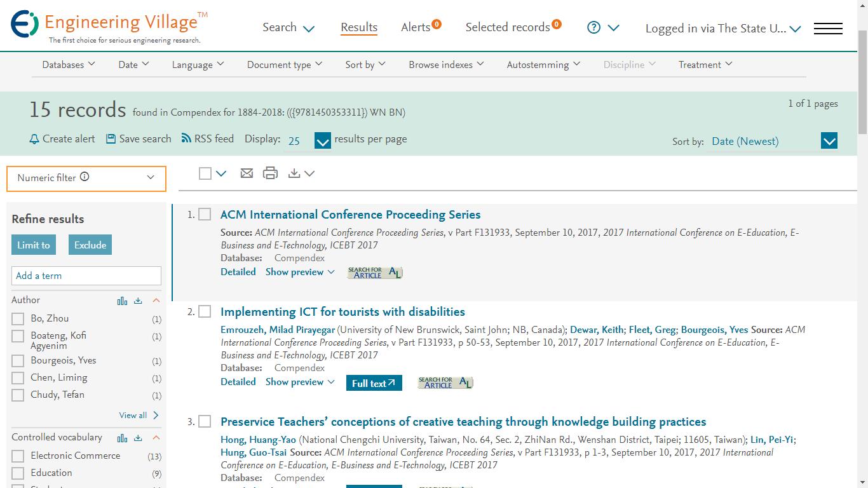Viewport: 868px width, 488px height.
Task: Toggle the select-all records checkbox
Action: coord(205,173)
